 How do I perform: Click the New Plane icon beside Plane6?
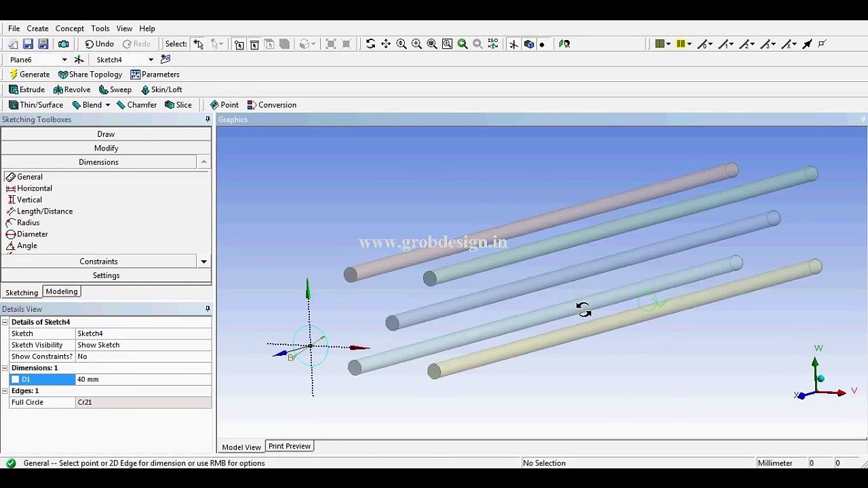coord(79,60)
